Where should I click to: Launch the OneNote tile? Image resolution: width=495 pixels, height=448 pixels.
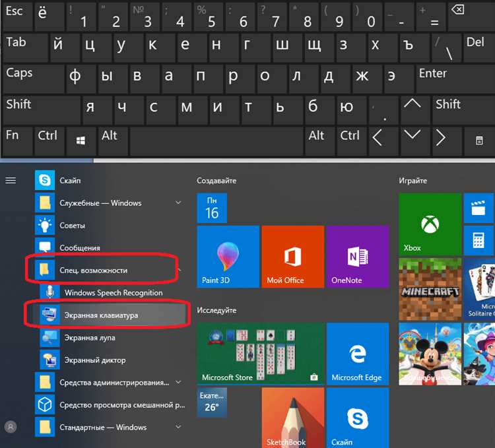point(357,255)
